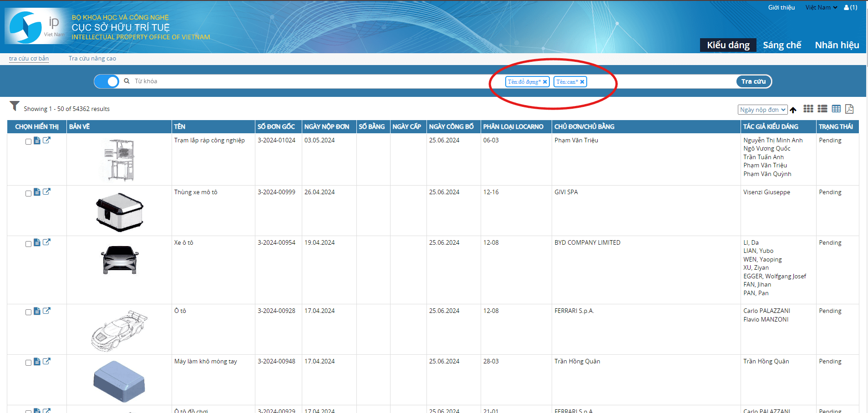Open the 'Ngày nộp đơn' sort dropdown
Viewport: 868px width, 413px height.
762,110
